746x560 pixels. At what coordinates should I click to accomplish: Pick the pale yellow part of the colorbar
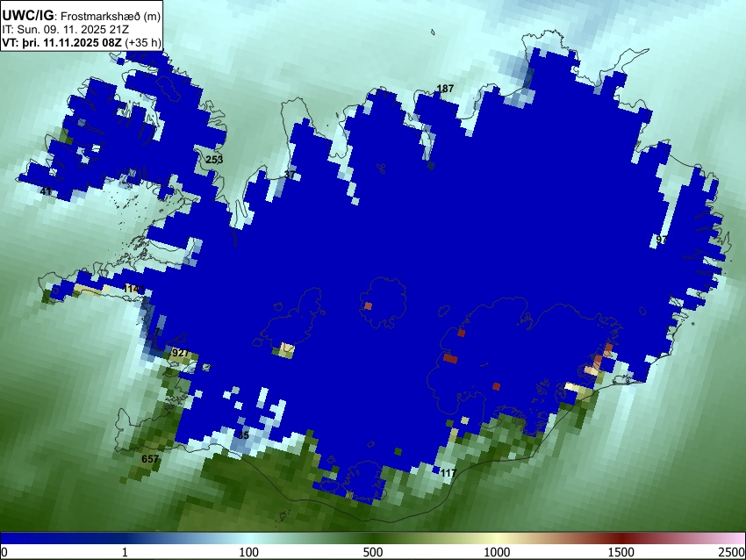497,538
